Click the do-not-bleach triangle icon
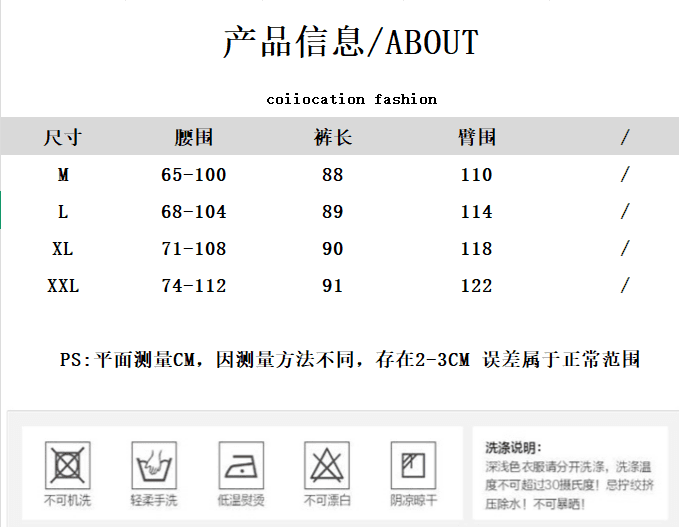This screenshot has width=679, height=527. [327, 466]
